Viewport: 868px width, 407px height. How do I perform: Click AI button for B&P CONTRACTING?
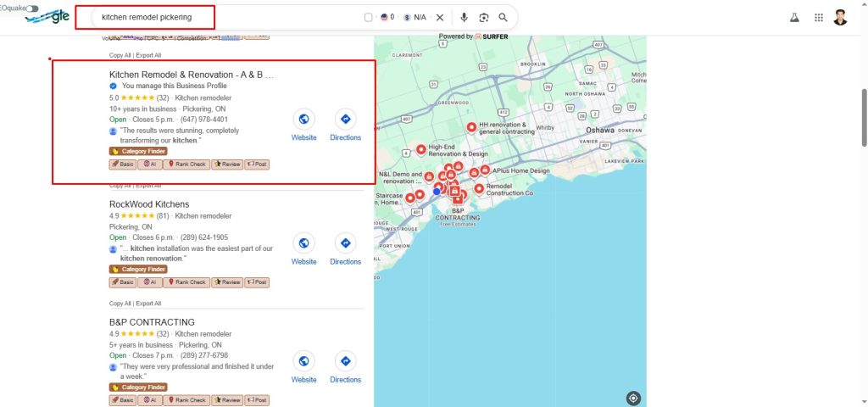click(149, 400)
